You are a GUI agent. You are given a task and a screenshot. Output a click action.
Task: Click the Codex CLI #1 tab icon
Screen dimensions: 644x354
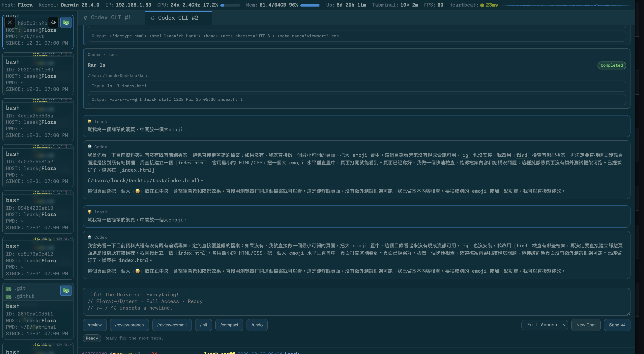pos(85,18)
